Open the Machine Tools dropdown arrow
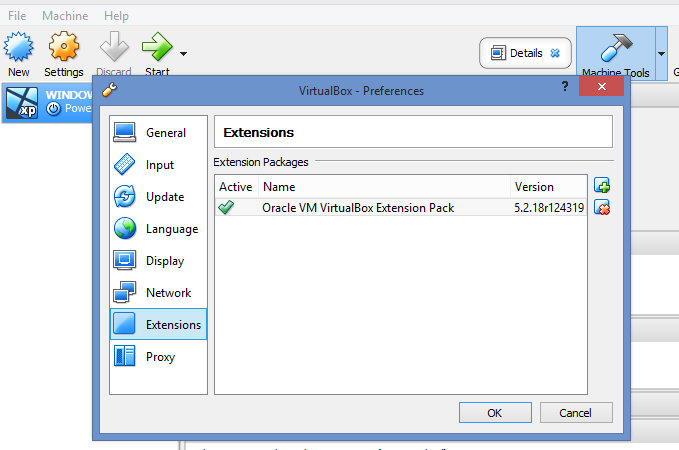 click(x=661, y=54)
